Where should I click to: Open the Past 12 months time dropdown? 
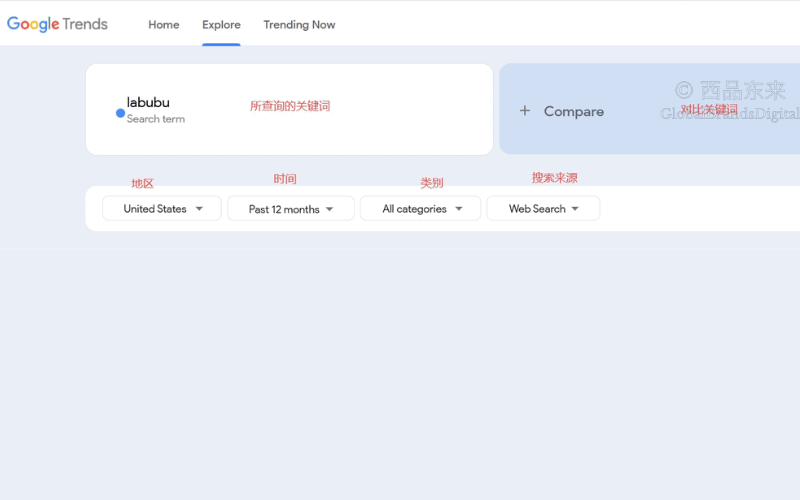291,209
